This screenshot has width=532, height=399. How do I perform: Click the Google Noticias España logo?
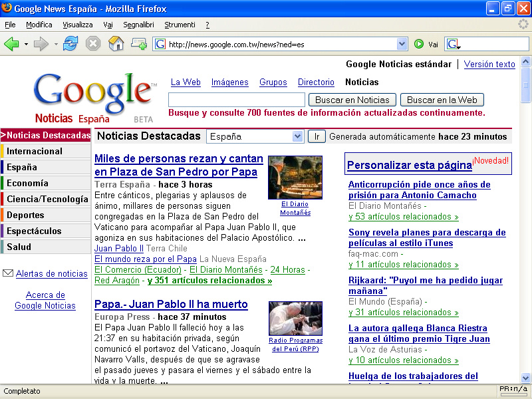click(94, 97)
